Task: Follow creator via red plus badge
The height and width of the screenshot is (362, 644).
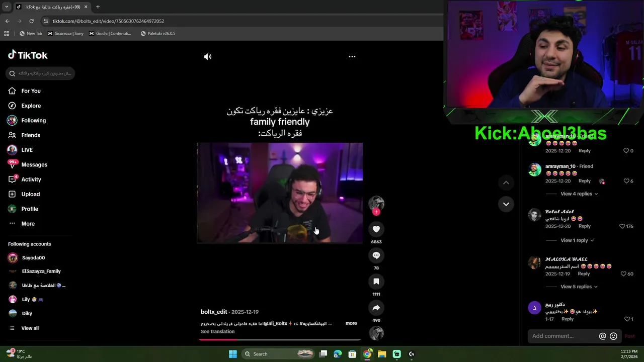Action: click(x=376, y=212)
